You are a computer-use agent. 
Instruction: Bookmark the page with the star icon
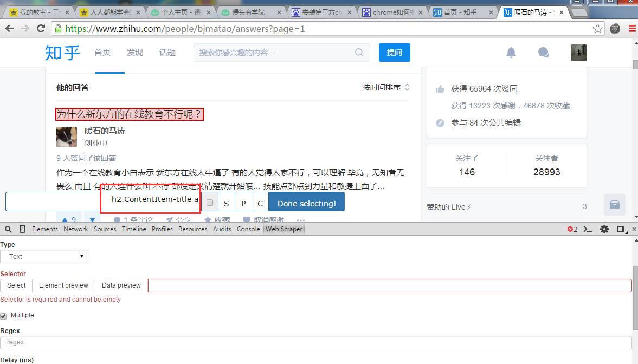coord(597,29)
